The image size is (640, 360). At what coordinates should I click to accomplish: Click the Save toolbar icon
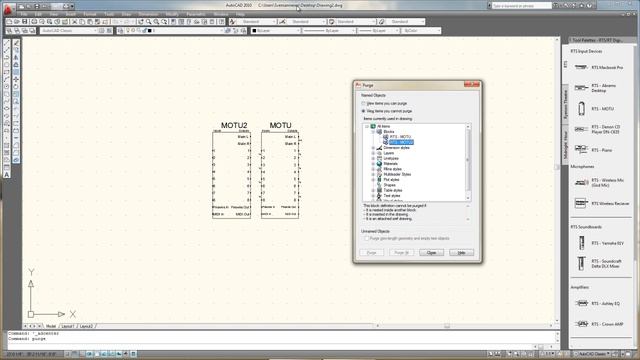24,22
